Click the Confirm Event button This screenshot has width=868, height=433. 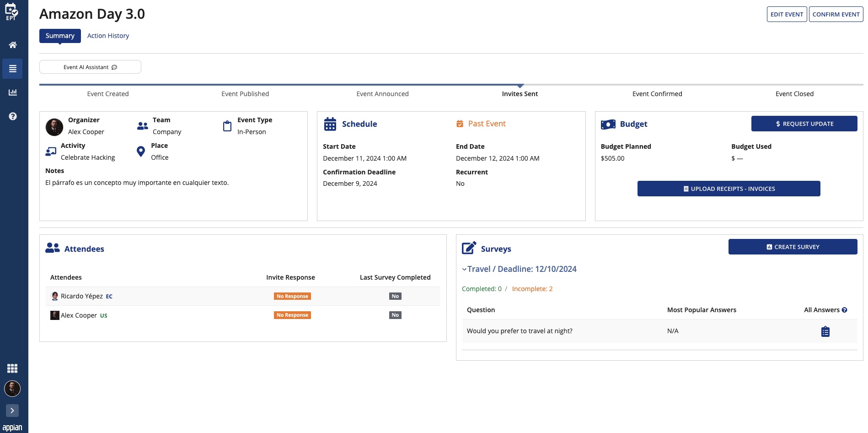pyautogui.click(x=836, y=14)
